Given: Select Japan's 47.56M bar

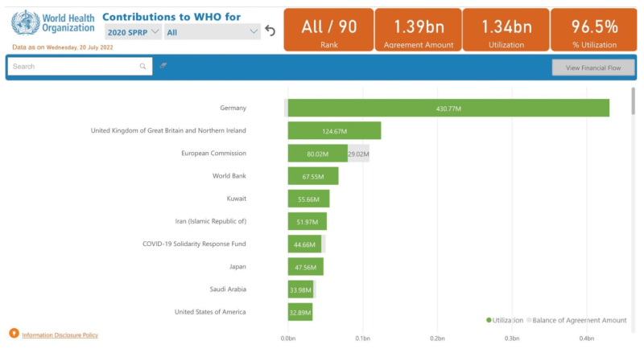Looking at the screenshot, I should (x=306, y=266).
